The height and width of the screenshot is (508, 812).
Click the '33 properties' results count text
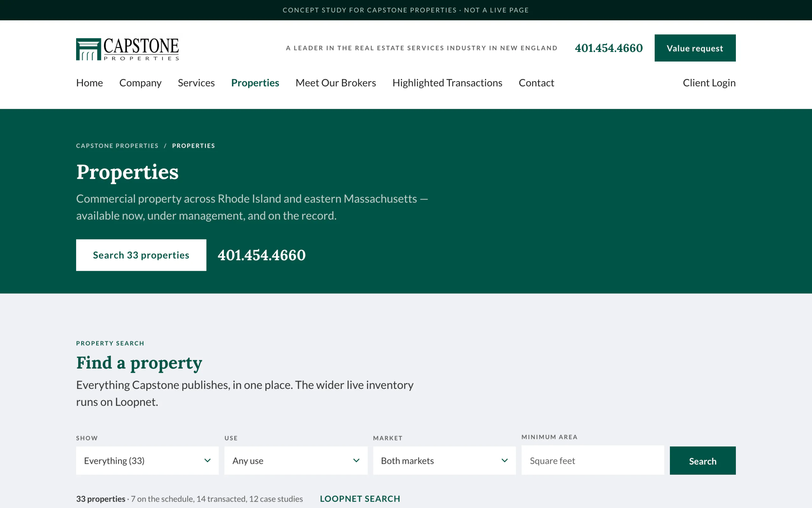101,499
